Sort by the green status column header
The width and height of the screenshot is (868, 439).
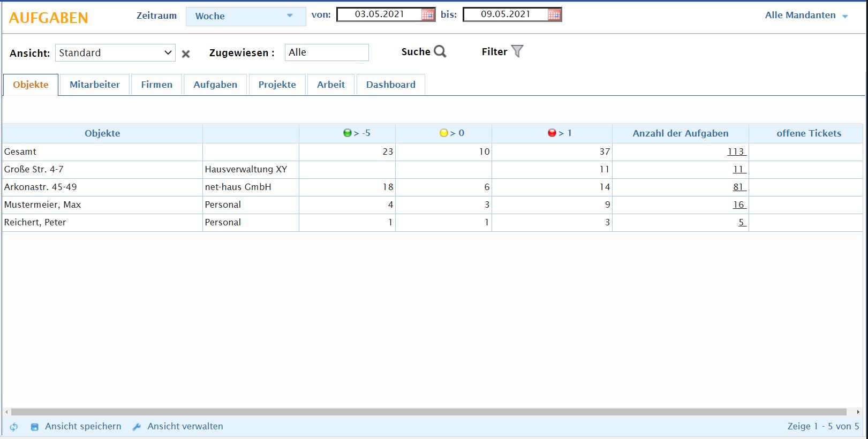pos(347,133)
